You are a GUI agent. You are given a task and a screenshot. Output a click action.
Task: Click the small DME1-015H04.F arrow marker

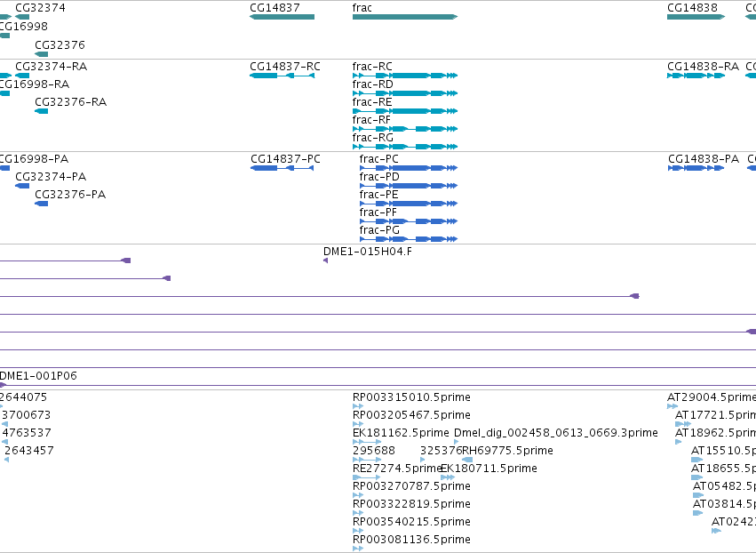325,260
